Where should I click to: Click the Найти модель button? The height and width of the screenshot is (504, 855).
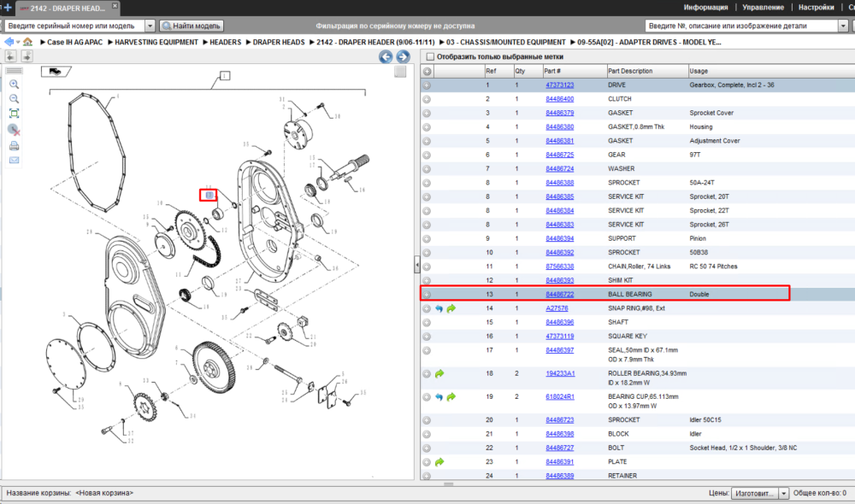point(192,26)
